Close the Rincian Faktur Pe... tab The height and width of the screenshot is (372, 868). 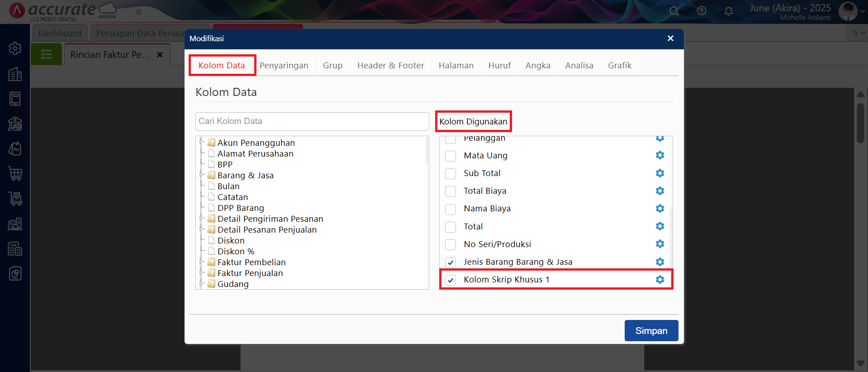coord(160,55)
